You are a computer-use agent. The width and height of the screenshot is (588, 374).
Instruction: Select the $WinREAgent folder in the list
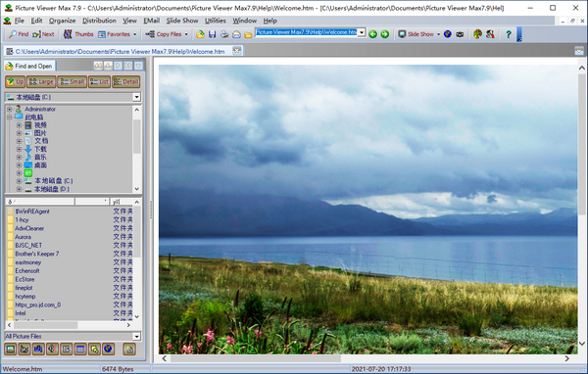pyautogui.click(x=32, y=211)
